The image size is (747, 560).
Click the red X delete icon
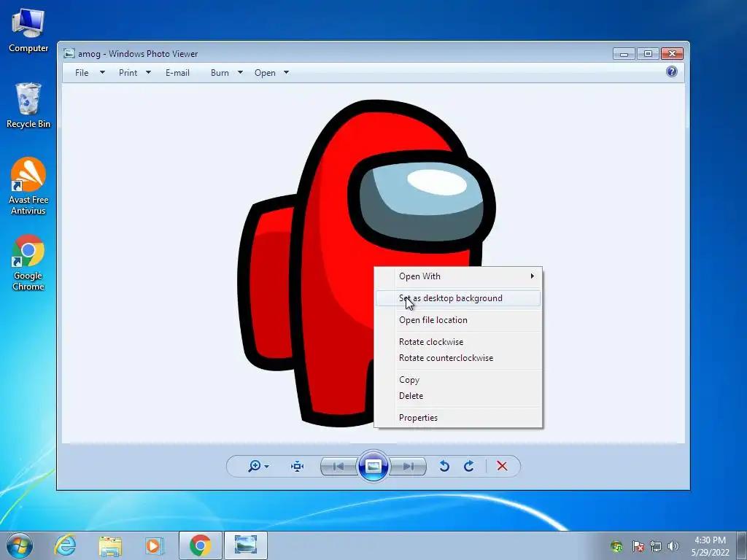(502, 466)
